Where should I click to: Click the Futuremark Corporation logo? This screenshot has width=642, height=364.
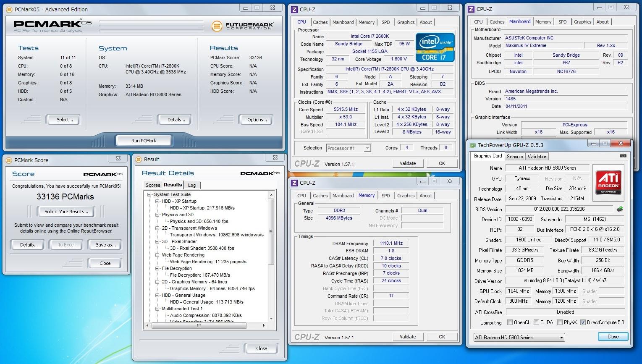point(243,26)
